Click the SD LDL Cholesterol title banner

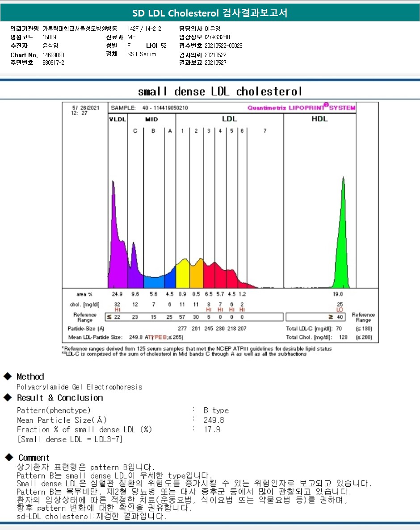210,13
